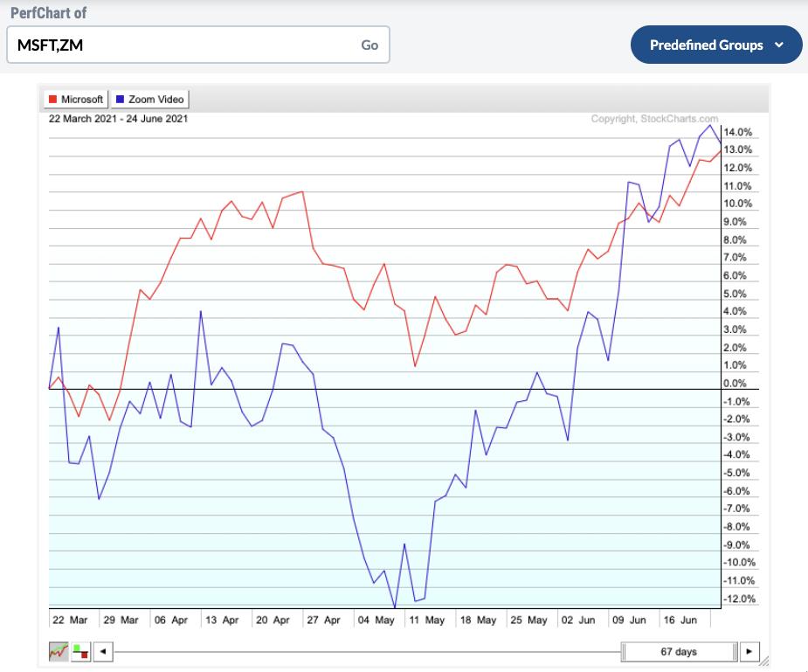Click the date range text 22 March 2021 - 24 June 2021
808x672 pixels.
(x=119, y=119)
